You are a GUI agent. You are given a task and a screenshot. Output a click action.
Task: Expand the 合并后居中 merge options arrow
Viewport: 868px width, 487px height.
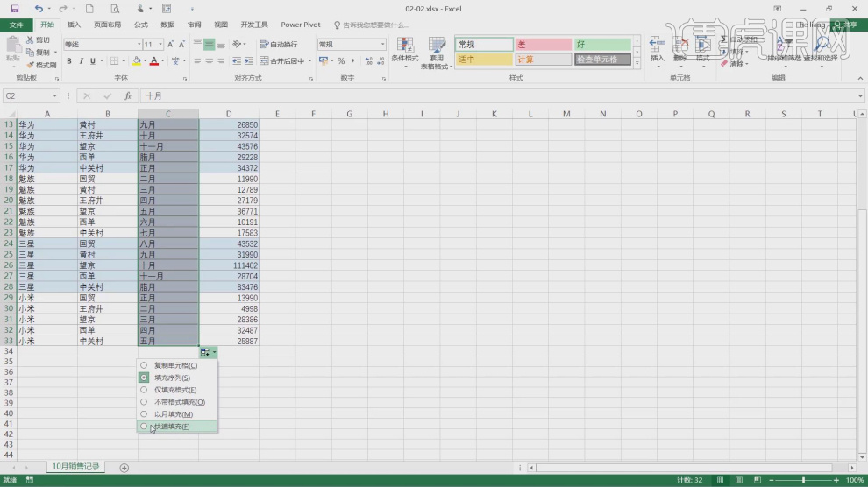(x=310, y=60)
